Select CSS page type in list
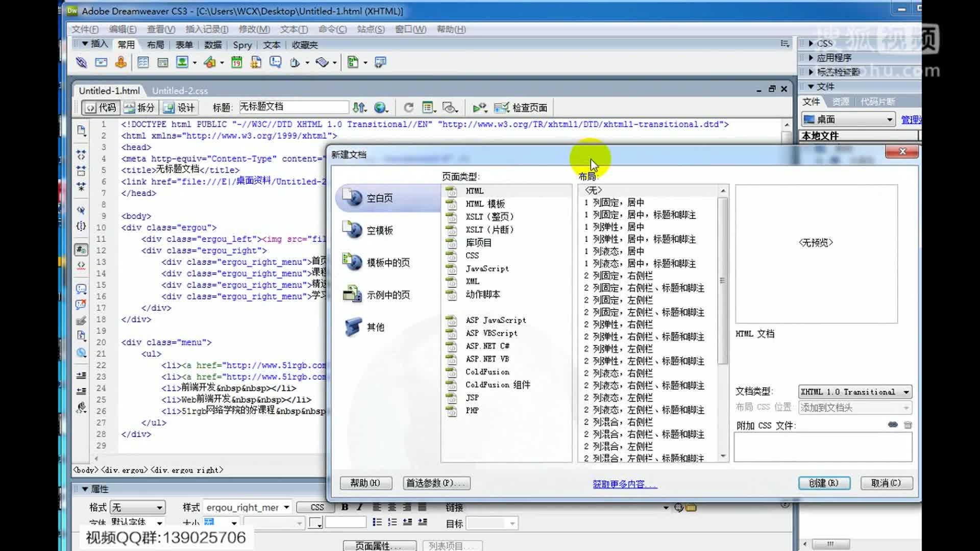This screenshot has height=551, width=980. point(472,256)
